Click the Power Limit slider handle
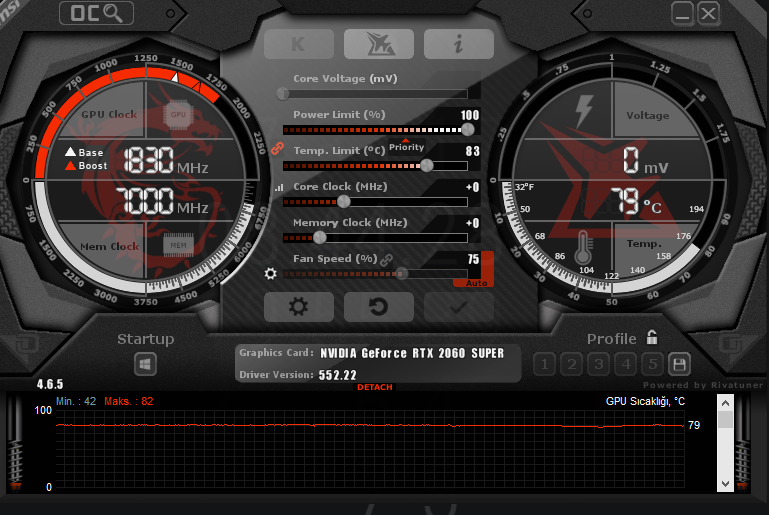This screenshot has height=515, width=769. (468, 129)
